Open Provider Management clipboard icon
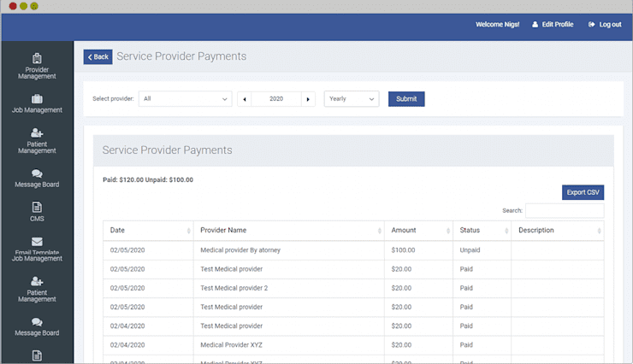Viewport: 633px width, 364px height. pyautogui.click(x=37, y=58)
